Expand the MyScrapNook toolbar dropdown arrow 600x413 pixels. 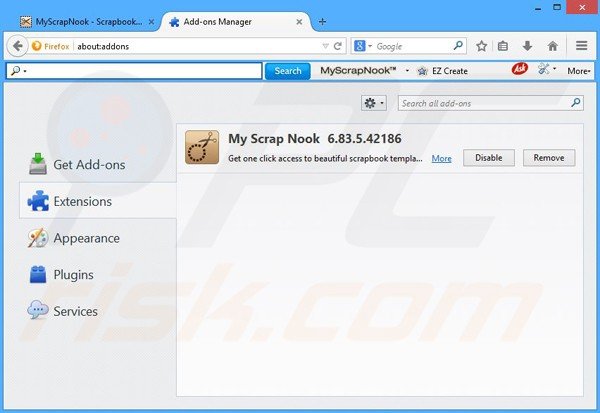407,71
